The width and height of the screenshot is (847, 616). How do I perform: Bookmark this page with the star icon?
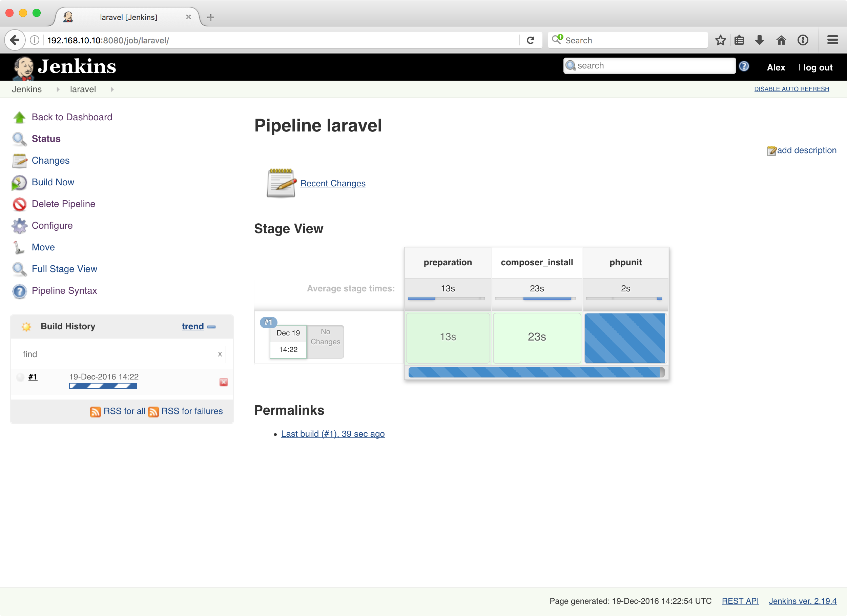coord(720,40)
